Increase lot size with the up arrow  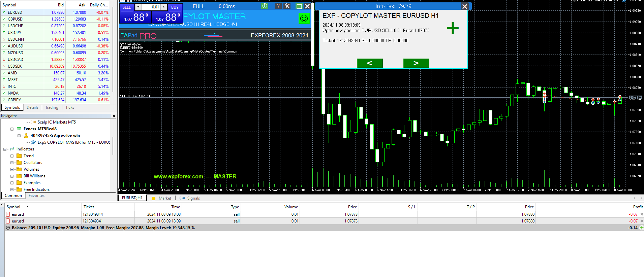[164, 7]
